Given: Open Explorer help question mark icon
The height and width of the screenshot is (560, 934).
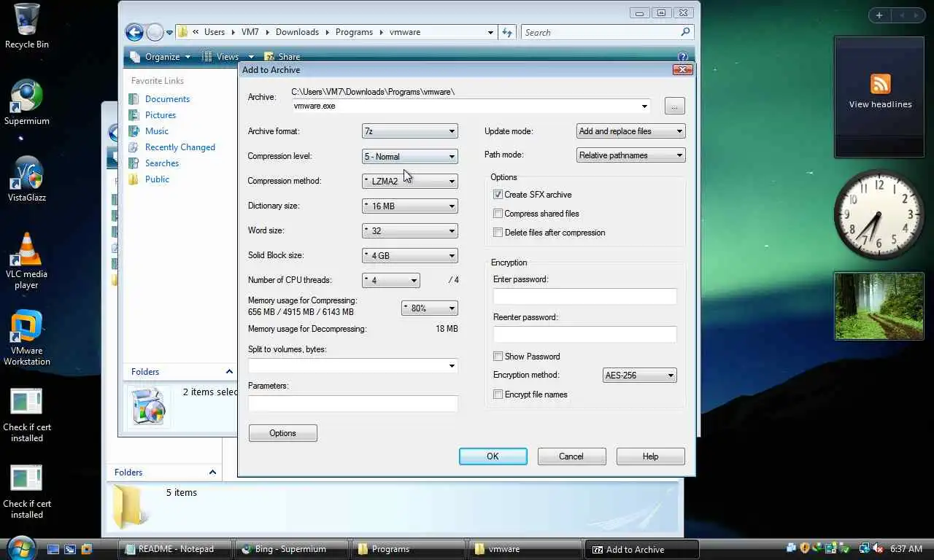Looking at the screenshot, I should coord(683,56).
